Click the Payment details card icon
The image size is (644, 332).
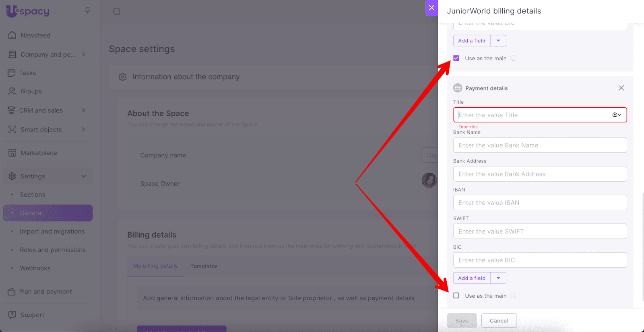(458, 88)
